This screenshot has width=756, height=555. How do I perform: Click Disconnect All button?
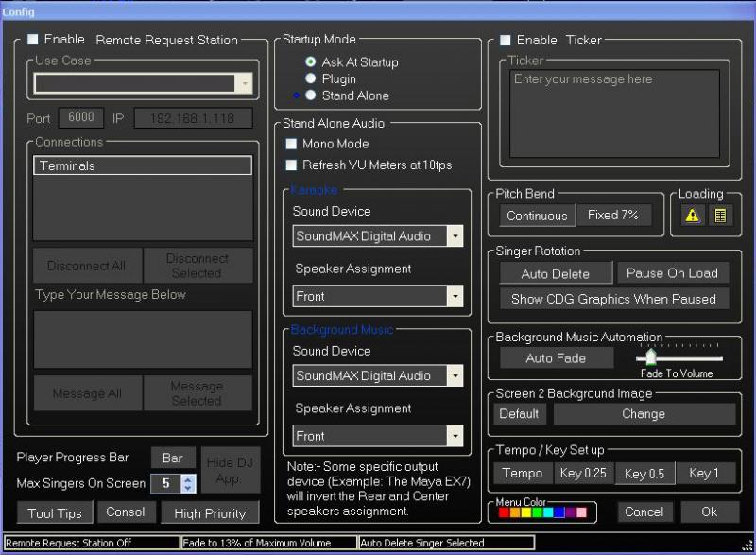coord(87,266)
